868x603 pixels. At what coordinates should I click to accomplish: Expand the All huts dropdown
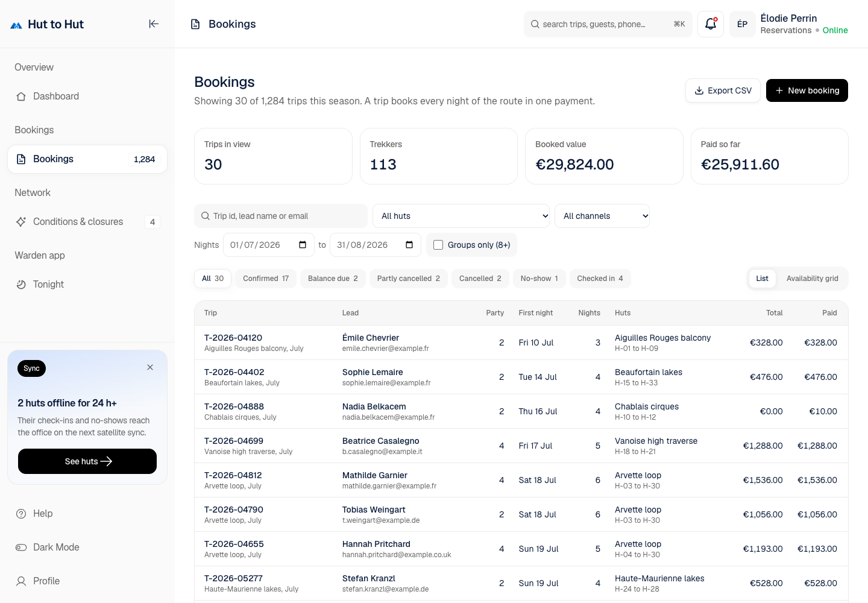click(x=461, y=216)
